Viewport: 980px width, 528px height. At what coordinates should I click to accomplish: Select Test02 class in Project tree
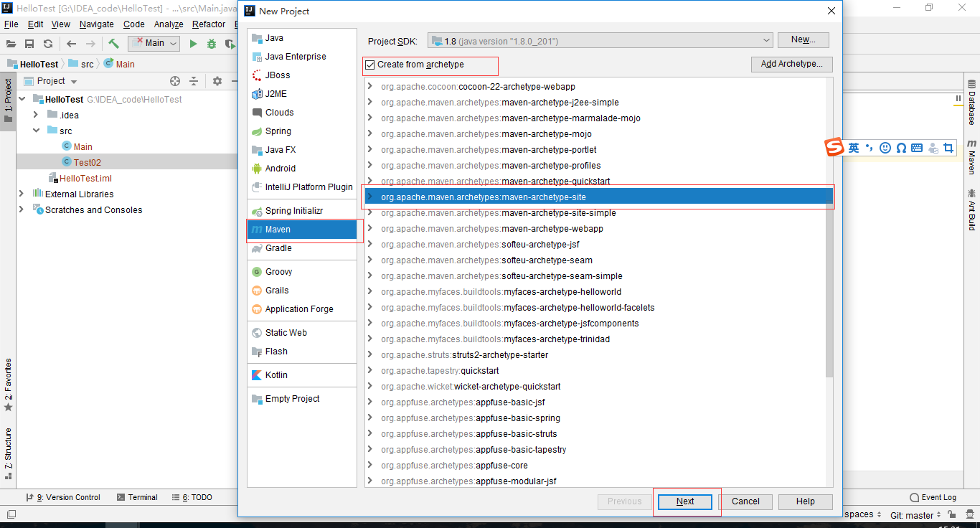(x=88, y=162)
